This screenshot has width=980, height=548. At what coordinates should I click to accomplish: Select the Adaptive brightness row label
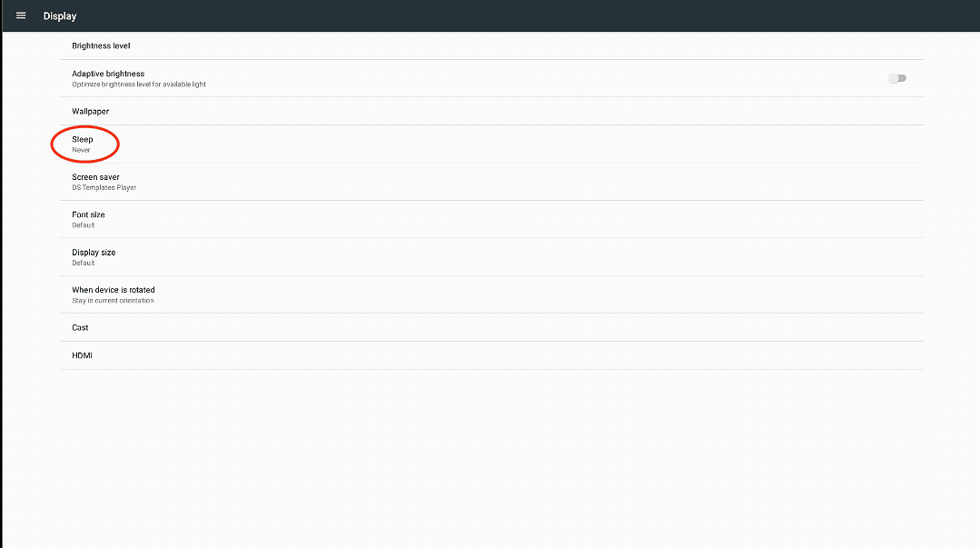(x=108, y=74)
